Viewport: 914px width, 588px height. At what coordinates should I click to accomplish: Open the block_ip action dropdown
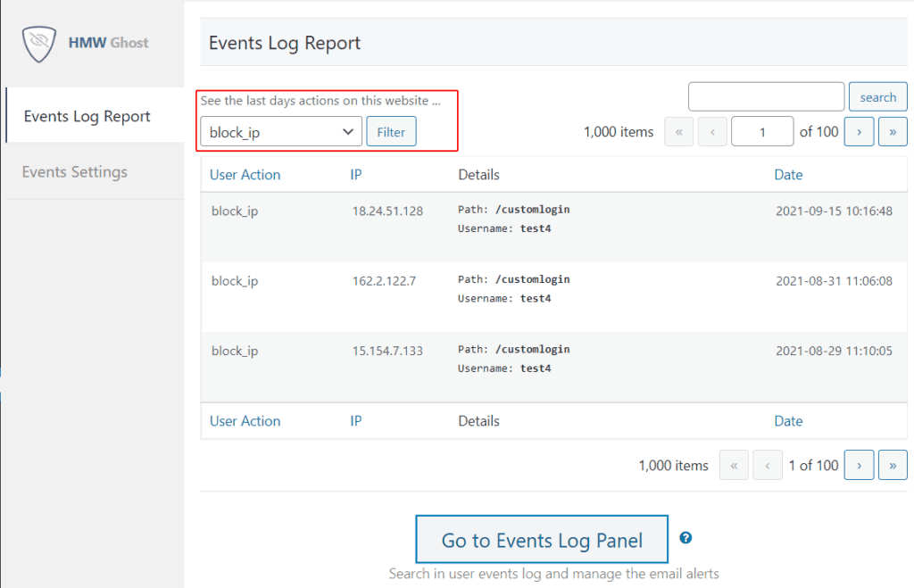coord(281,132)
